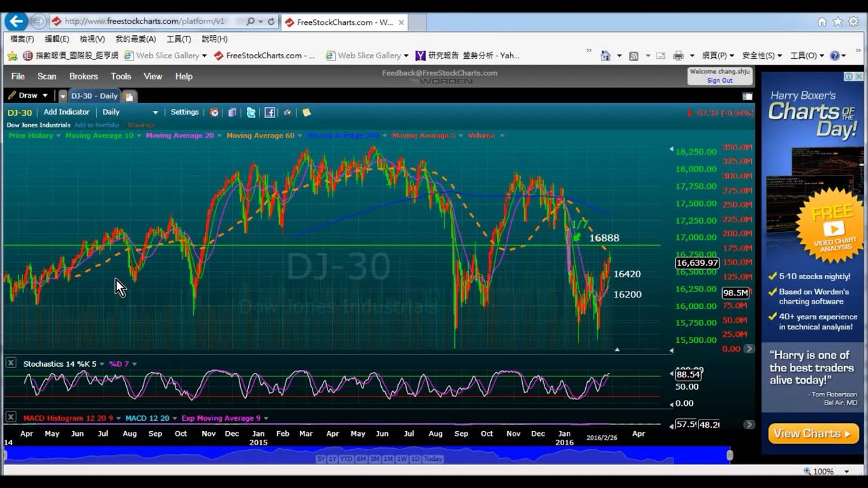Open the Help menu
Image resolution: width=868 pixels, height=488 pixels.
(184, 77)
